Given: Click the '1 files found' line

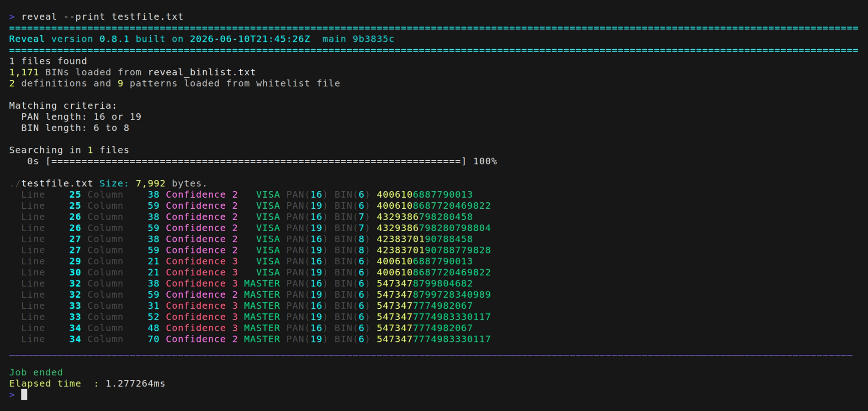Looking at the screenshot, I should click(48, 61).
